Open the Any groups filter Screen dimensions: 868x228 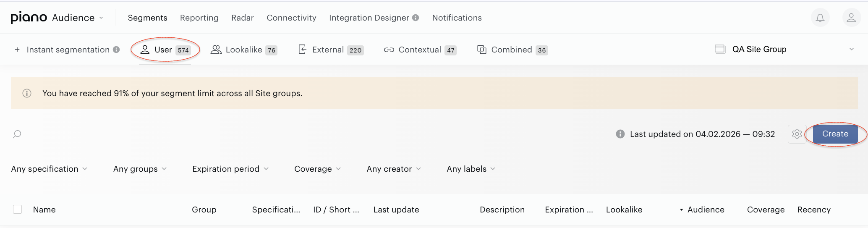coord(140,169)
